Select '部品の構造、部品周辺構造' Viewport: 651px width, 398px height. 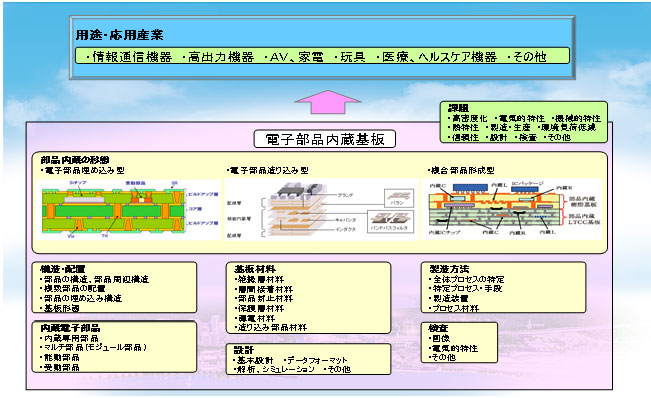pos(96,279)
